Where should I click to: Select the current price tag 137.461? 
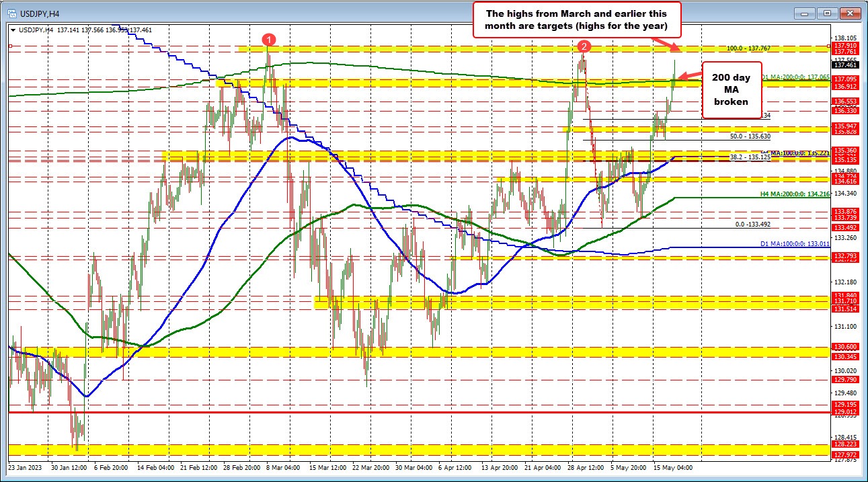pyautogui.click(x=844, y=65)
